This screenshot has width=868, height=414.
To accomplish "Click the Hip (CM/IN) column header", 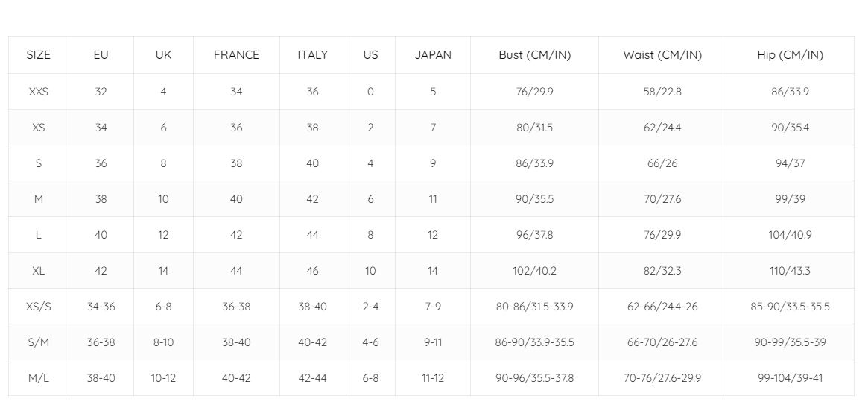I will coord(790,55).
